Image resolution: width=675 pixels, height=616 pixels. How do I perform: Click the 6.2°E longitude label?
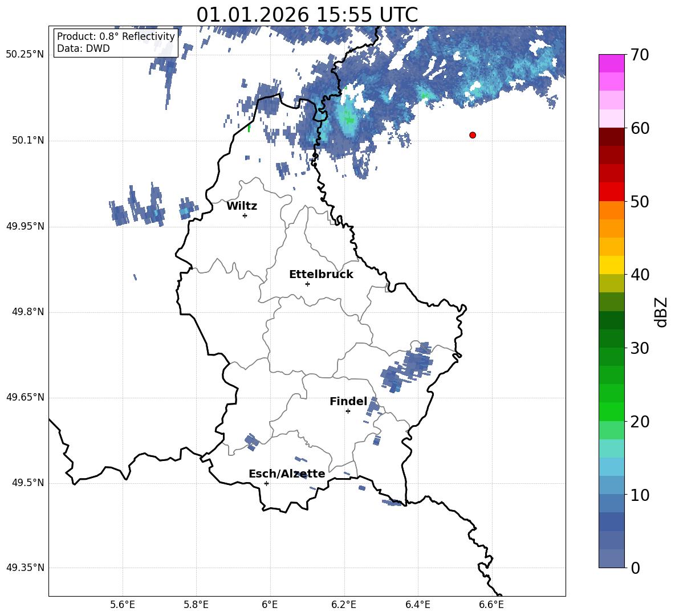pos(344,605)
